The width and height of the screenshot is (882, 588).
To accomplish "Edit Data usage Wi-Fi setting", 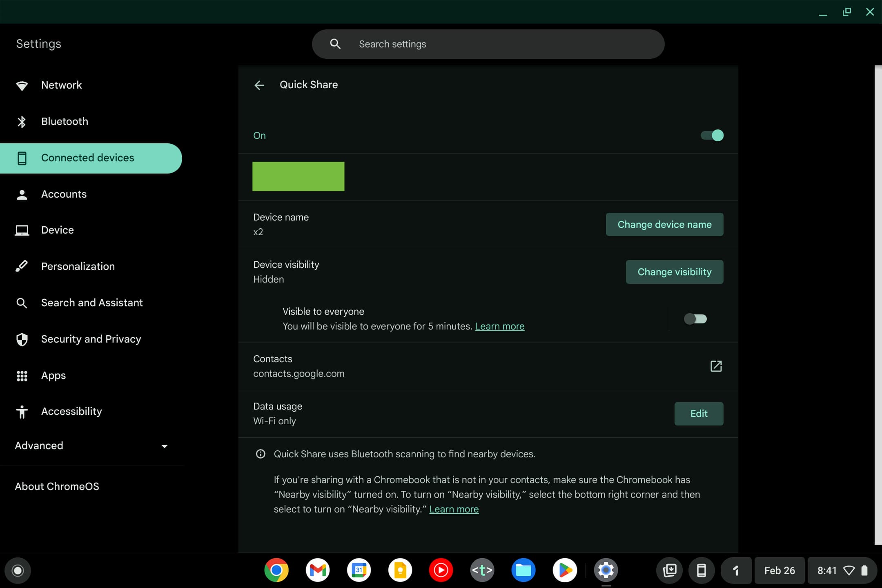I will (699, 413).
